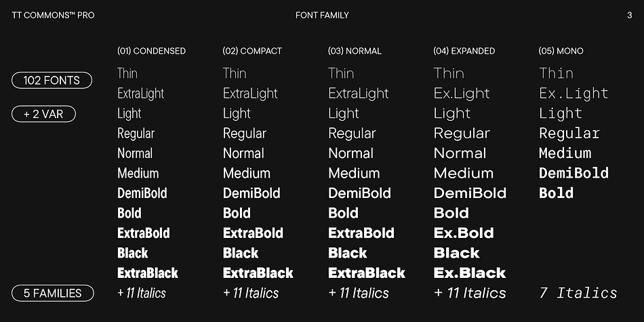The image size is (644, 322).
Task: Select Black weight in the Normal column
Action: [x=348, y=253]
